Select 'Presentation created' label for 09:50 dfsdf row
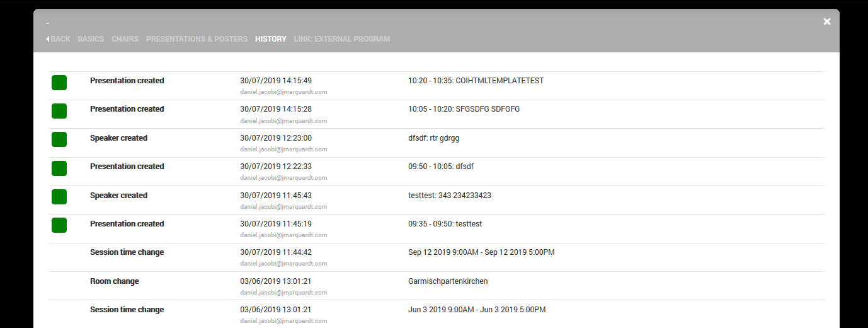The width and height of the screenshot is (868, 328). 127,167
